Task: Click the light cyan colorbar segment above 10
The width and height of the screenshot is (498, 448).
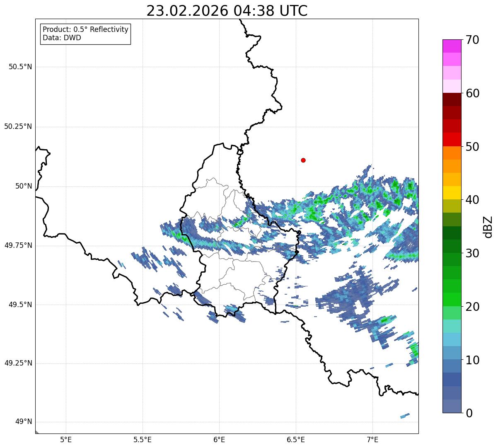Action: 452,339
